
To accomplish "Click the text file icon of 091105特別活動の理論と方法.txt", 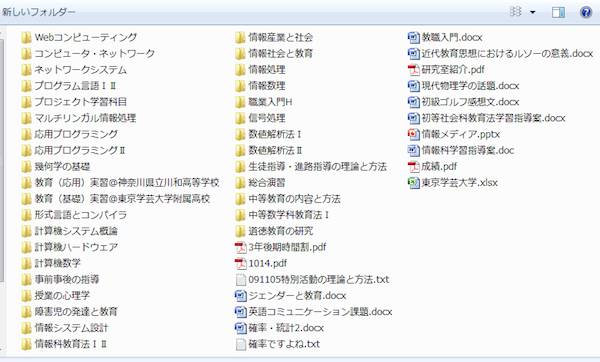I will click(x=240, y=280).
